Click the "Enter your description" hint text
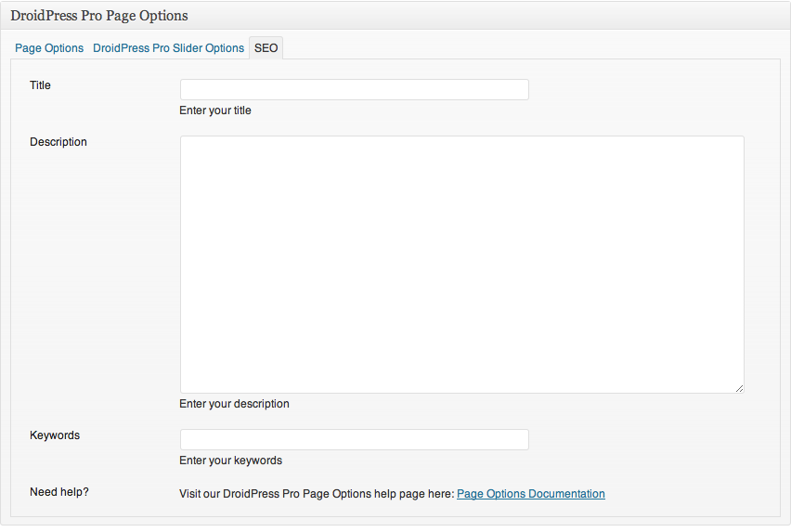This screenshot has width=791, height=532. [x=234, y=404]
